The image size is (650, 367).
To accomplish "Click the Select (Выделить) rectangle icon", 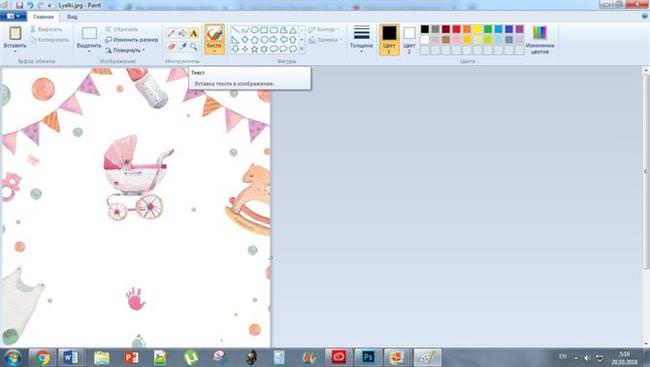I will tap(89, 33).
